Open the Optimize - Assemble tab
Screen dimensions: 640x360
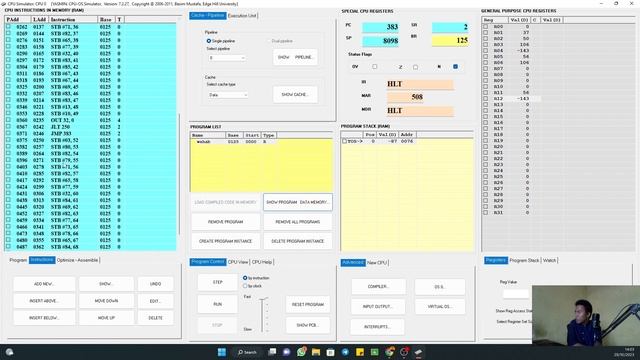click(x=78, y=260)
